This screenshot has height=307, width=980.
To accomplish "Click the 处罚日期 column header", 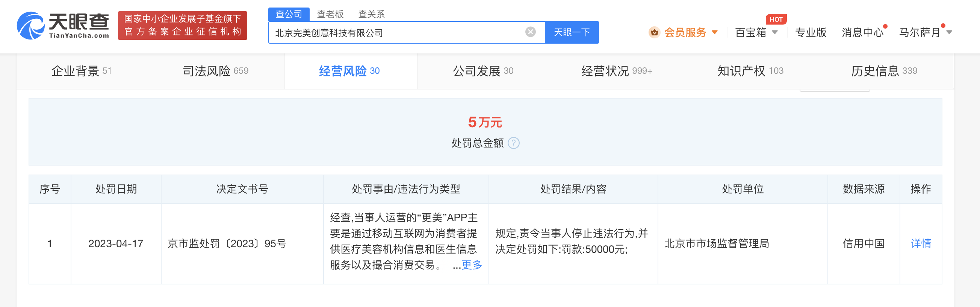I will [116, 189].
